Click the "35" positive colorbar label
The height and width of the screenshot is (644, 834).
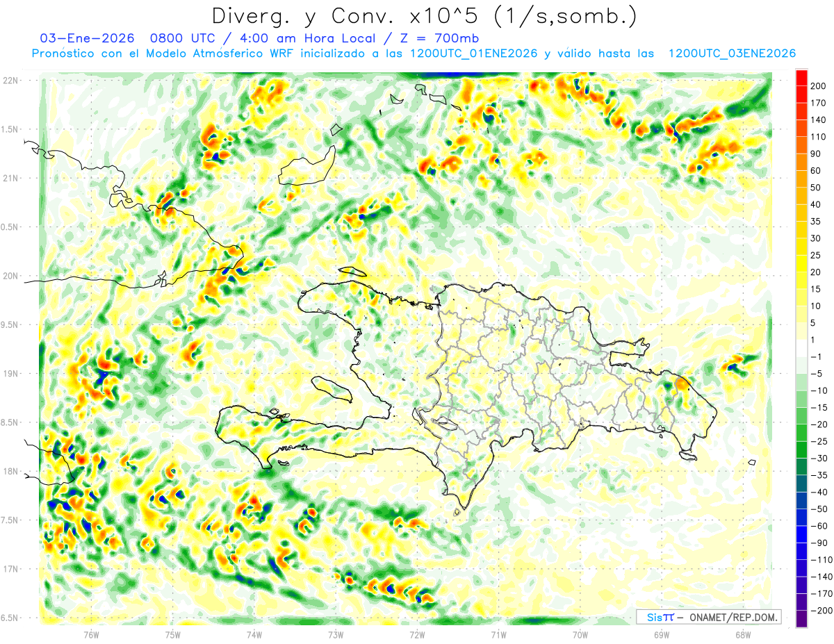(x=816, y=222)
